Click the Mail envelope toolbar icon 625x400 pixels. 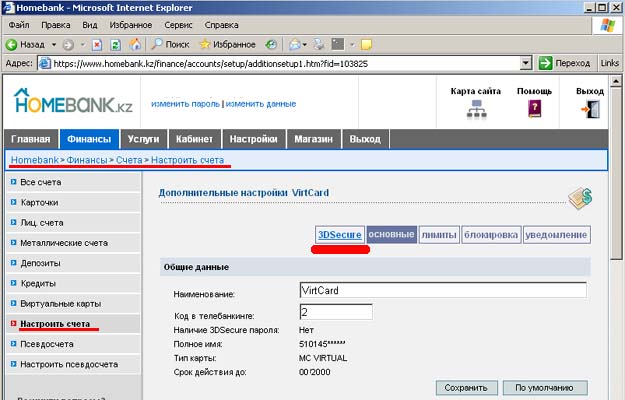click(x=295, y=45)
